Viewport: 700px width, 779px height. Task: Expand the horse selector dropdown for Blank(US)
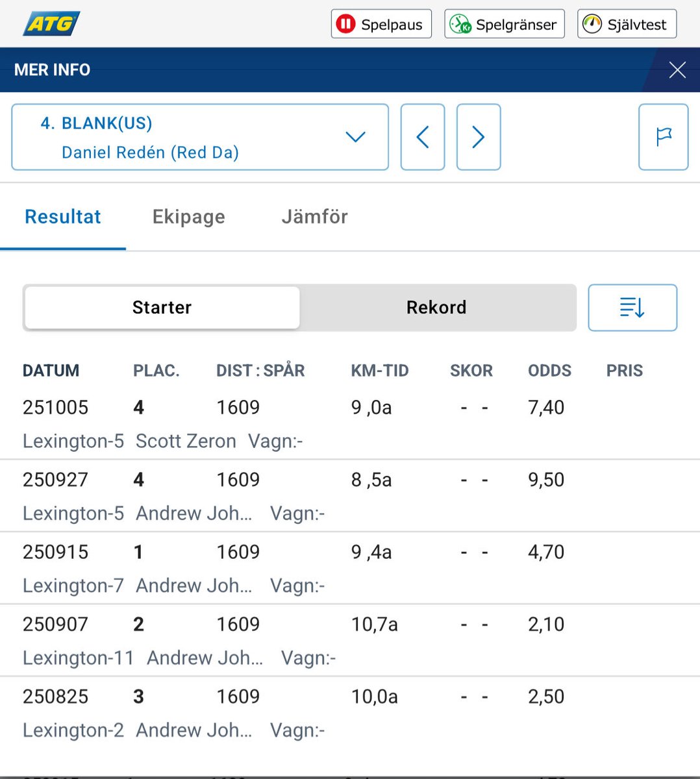pyautogui.click(x=200, y=137)
